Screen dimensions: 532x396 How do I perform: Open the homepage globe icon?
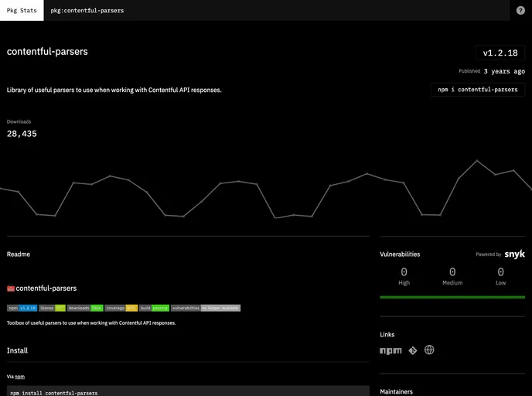[x=429, y=350]
